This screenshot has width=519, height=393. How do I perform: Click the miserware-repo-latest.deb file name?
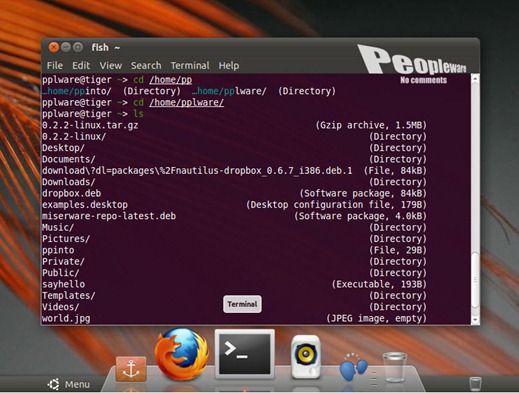[109, 216]
